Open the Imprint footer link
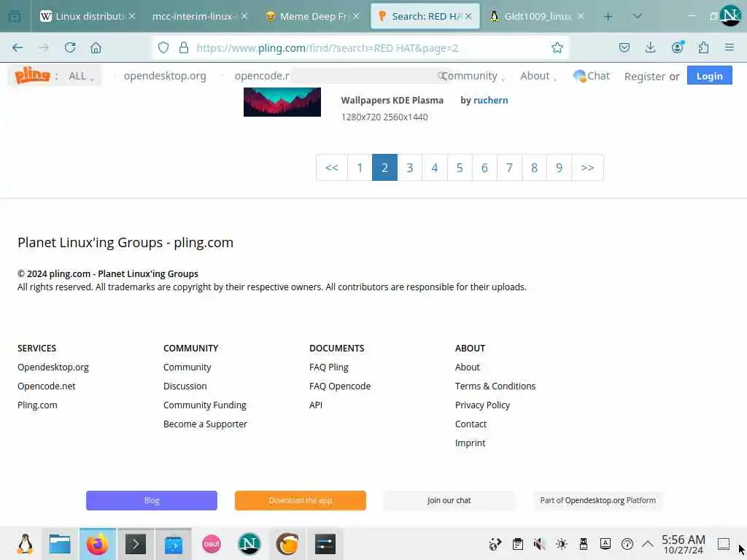747x560 pixels. [470, 443]
